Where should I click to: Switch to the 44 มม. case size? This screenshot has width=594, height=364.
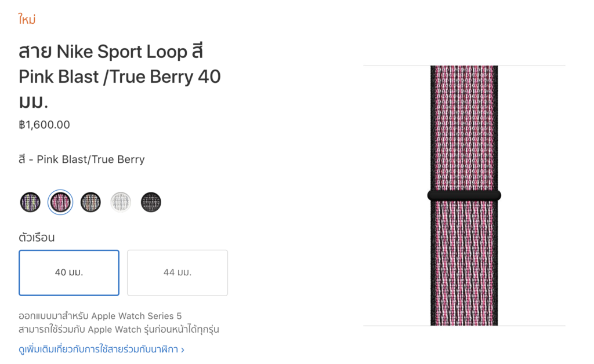[x=178, y=272]
